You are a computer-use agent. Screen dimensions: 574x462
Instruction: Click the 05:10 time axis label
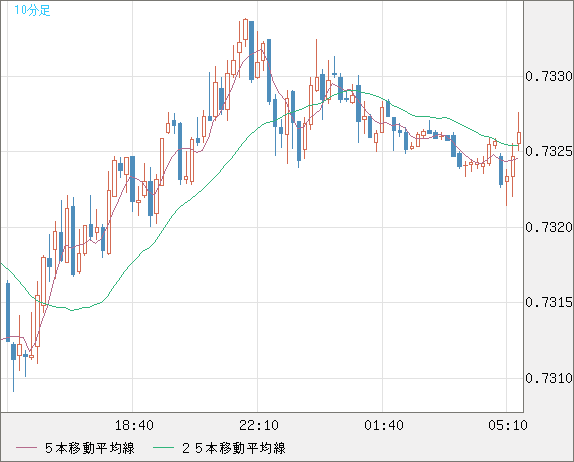point(508,425)
